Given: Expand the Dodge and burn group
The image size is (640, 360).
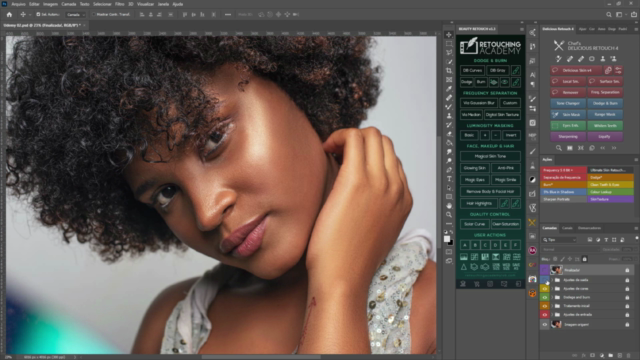Looking at the screenshot, I should coord(552,297).
